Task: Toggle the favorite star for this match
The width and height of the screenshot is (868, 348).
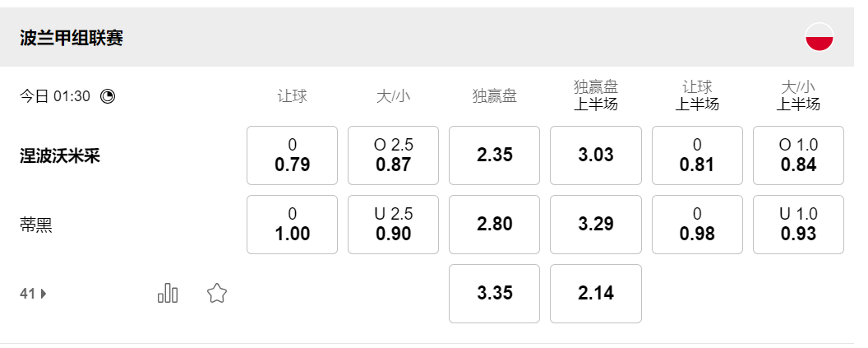Action: pyautogui.click(x=216, y=293)
